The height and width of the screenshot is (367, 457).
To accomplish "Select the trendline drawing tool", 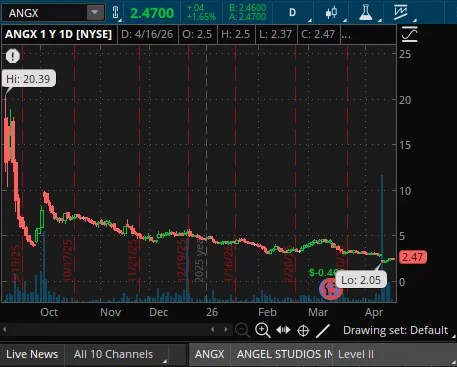I will [x=323, y=331].
